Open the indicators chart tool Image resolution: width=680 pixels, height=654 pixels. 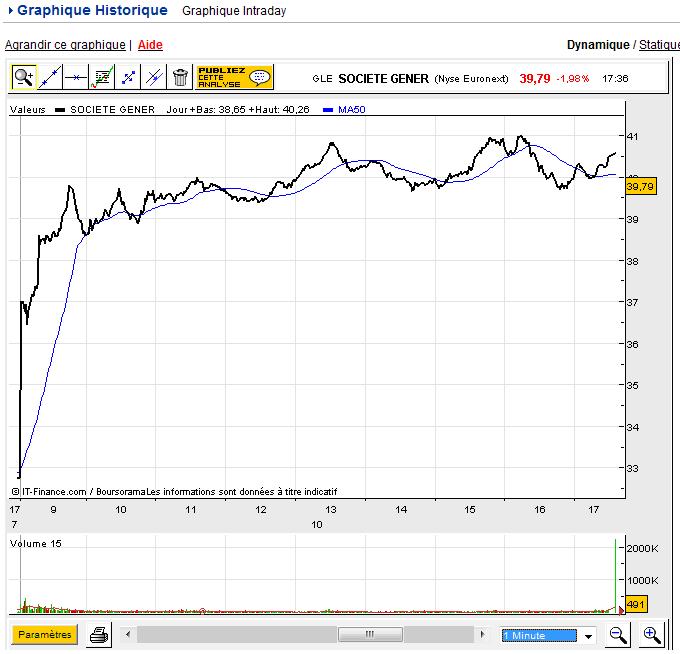click(102, 78)
